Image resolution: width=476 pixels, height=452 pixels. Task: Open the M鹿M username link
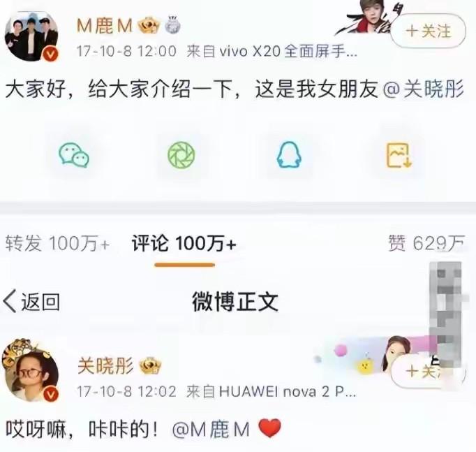tap(105, 25)
